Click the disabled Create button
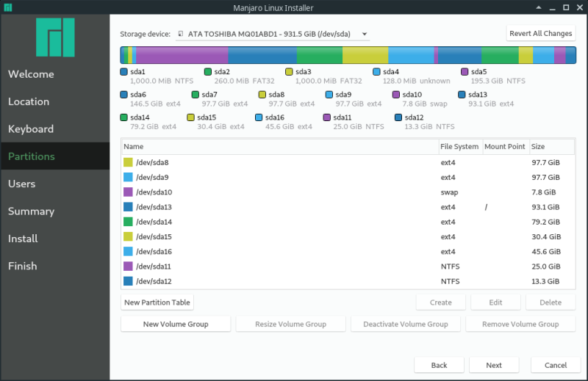This screenshot has height=381, width=588. click(440, 302)
